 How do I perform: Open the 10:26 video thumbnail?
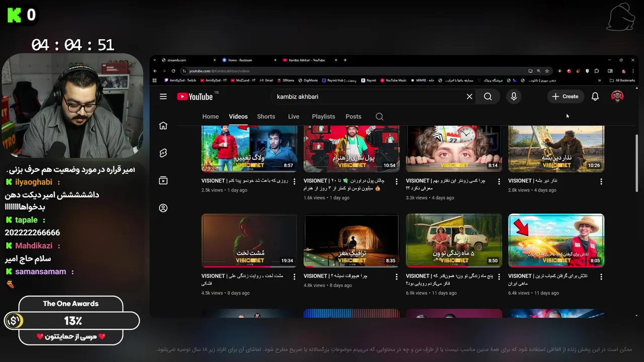(556, 149)
